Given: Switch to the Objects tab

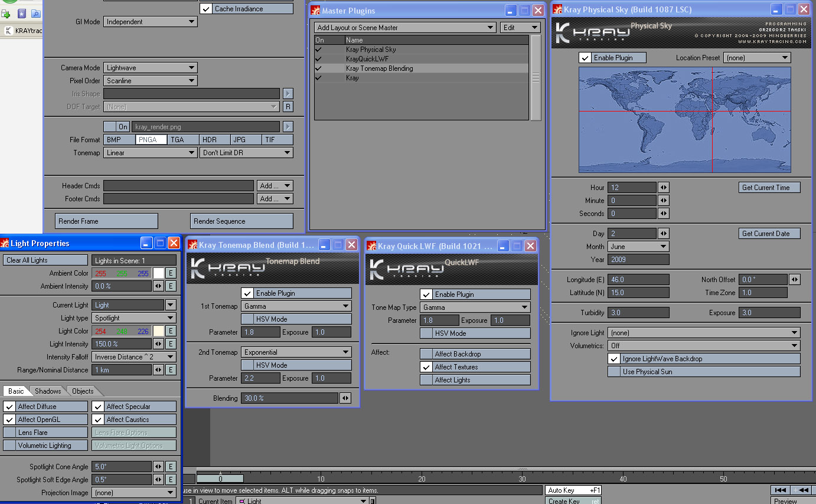Looking at the screenshot, I should pyautogui.click(x=83, y=391).
